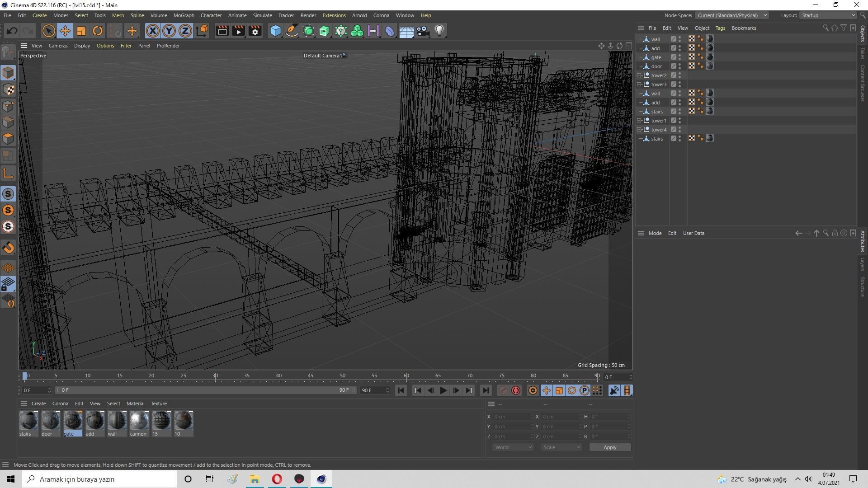Open viewport Filter menu
The height and width of the screenshot is (488, 868).
pos(126,46)
